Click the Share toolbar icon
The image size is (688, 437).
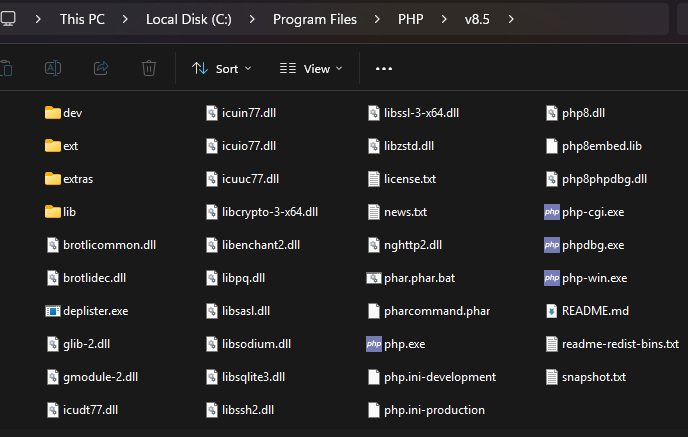pos(101,68)
